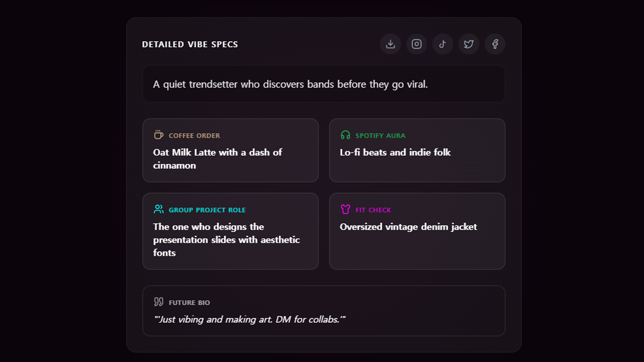Screen dimensions: 644x362
Task: Click the coffee cup icon
Action: click(159, 135)
